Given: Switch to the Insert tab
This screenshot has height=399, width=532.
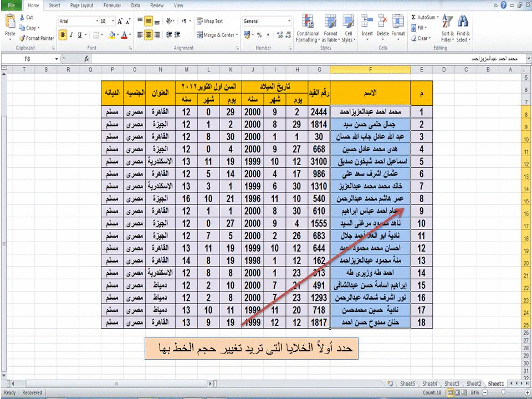Looking at the screenshot, I should [x=54, y=6].
